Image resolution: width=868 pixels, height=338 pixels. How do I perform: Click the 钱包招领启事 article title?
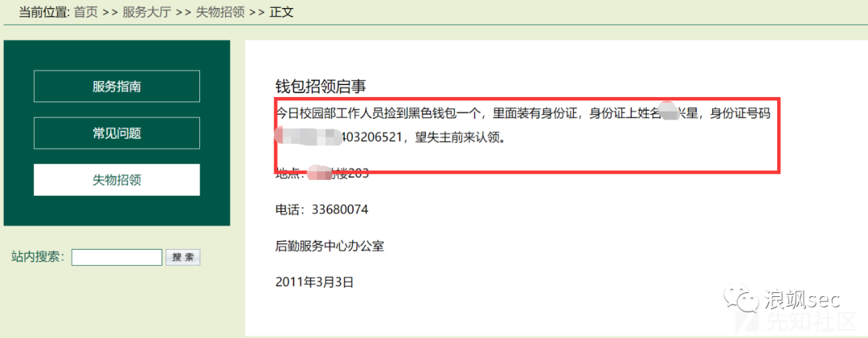click(x=321, y=86)
